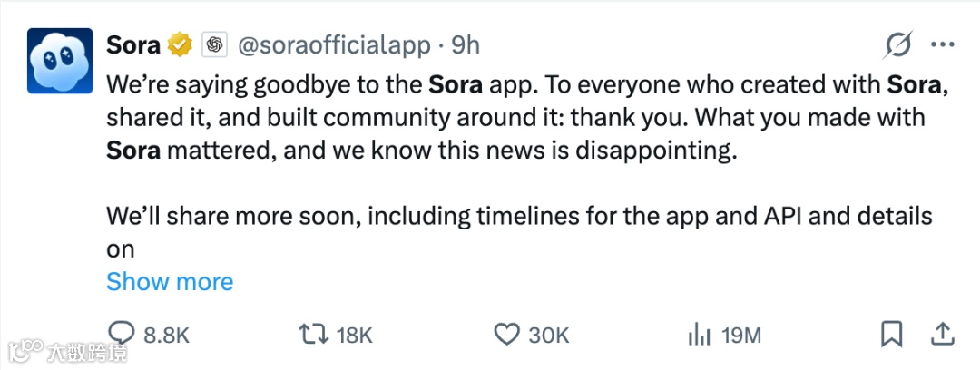This screenshot has height=370, width=980.
Task: Click the 19M view count
Action: [740, 336]
